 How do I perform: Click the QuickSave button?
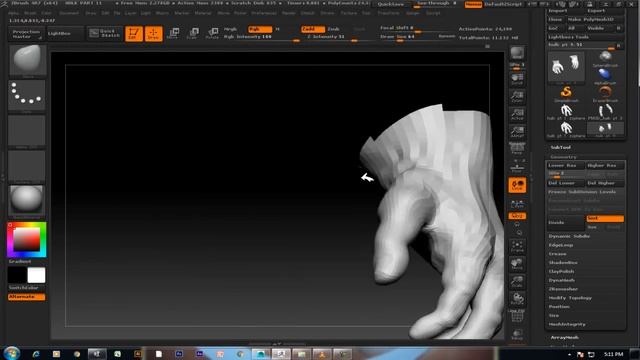click(391, 4)
